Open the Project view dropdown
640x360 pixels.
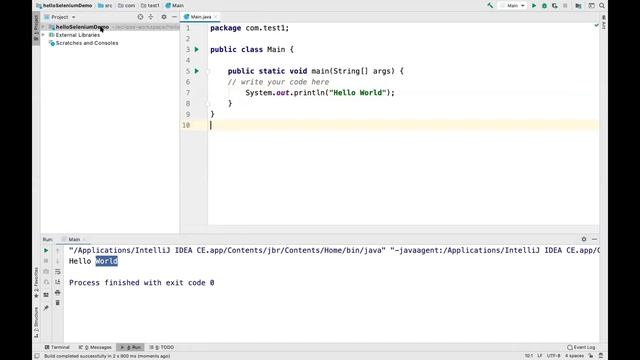coord(60,17)
